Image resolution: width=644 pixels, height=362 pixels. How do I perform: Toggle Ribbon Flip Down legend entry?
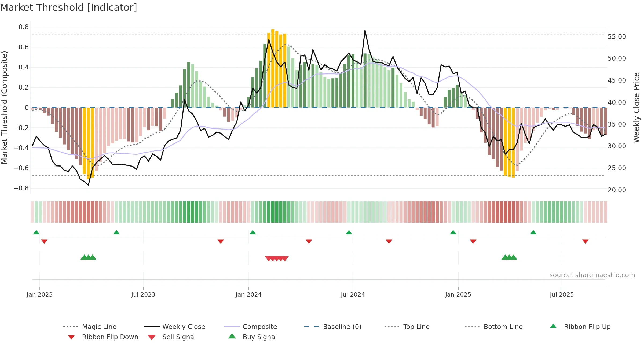(x=103, y=337)
